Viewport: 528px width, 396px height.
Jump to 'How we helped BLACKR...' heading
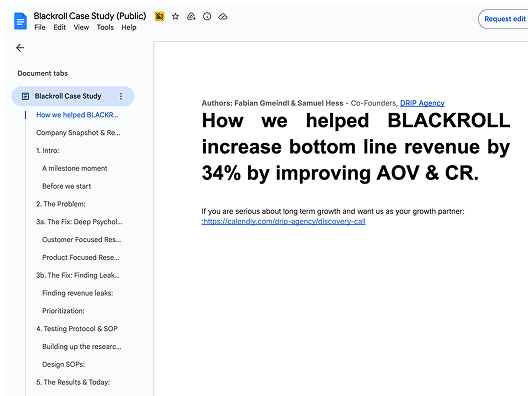[x=77, y=115]
